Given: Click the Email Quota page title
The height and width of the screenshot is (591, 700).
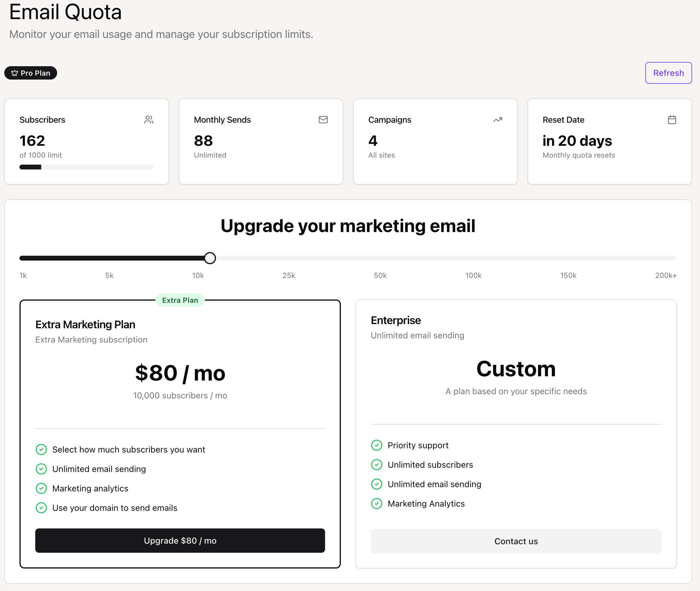Looking at the screenshot, I should pos(65,13).
